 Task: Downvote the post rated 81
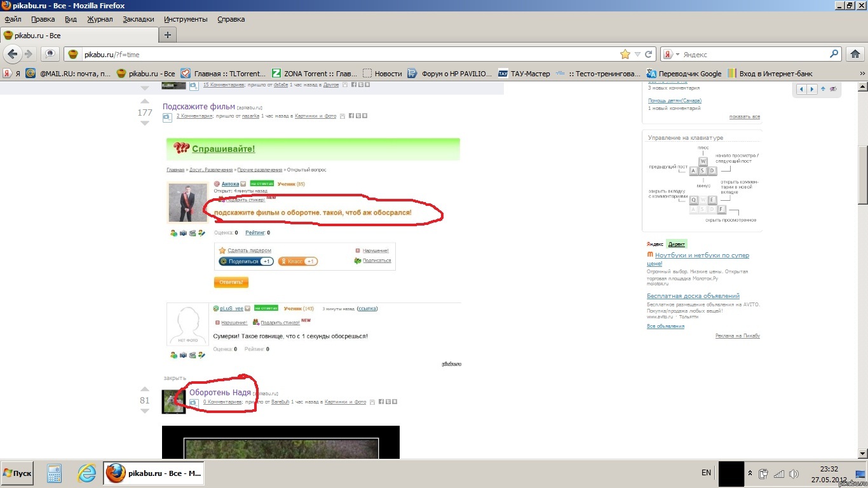pos(145,411)
